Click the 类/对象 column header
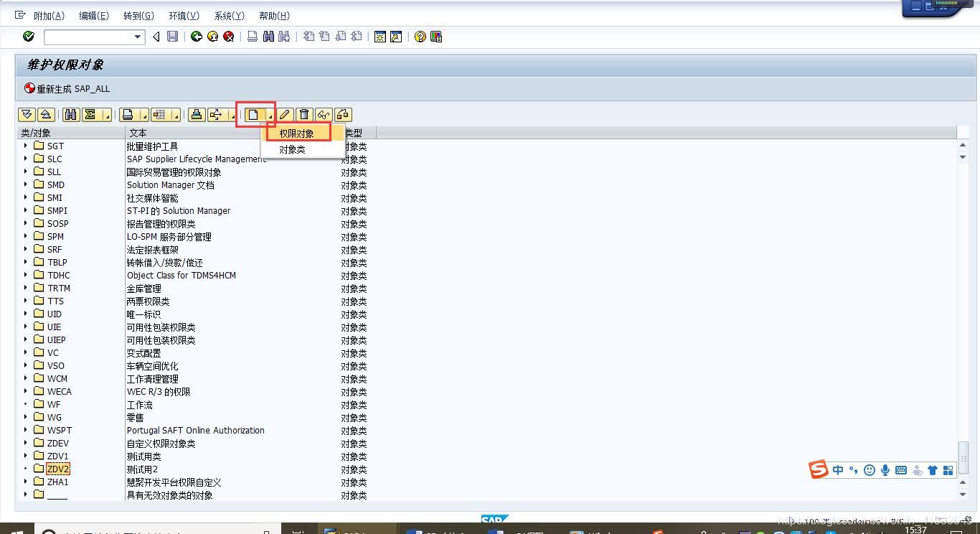The height and width of the screenshot is (534, 980). click(71, 133)
